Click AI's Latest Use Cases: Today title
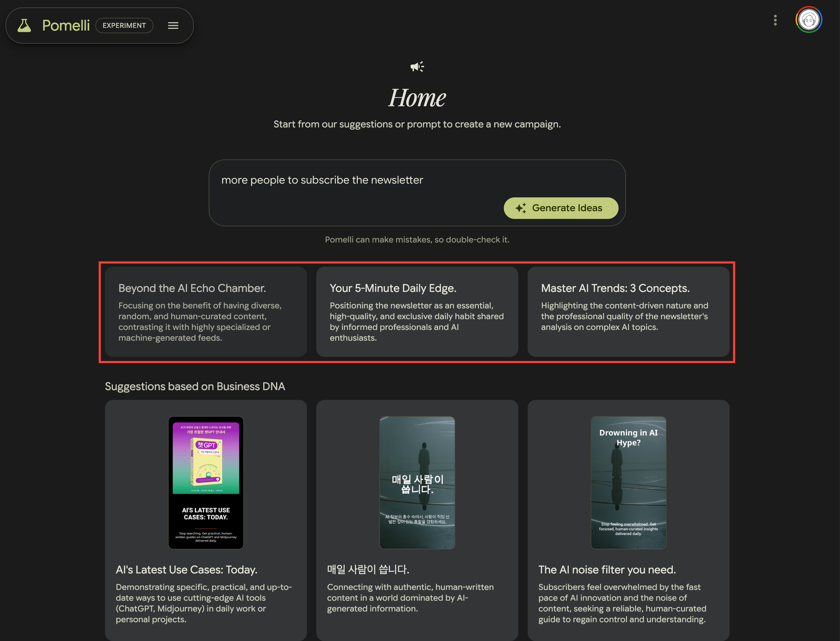Screen dimensions: 840x641 tap(186, 570)
